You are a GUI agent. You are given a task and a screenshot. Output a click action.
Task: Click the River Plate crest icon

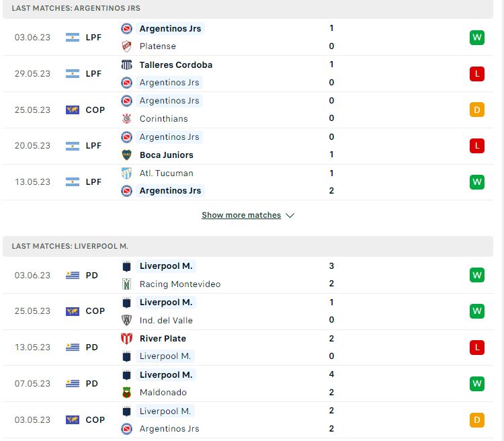(126, 338)
